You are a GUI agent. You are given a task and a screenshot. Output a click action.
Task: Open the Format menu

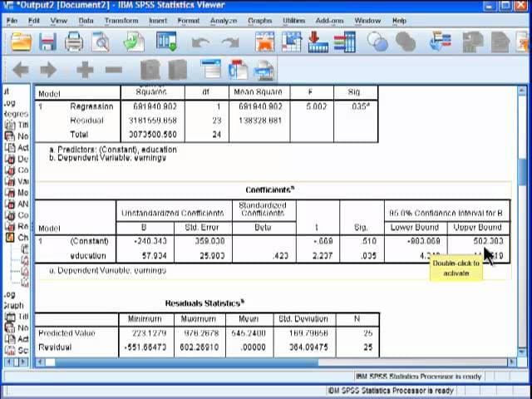click(x=189, y=21)
